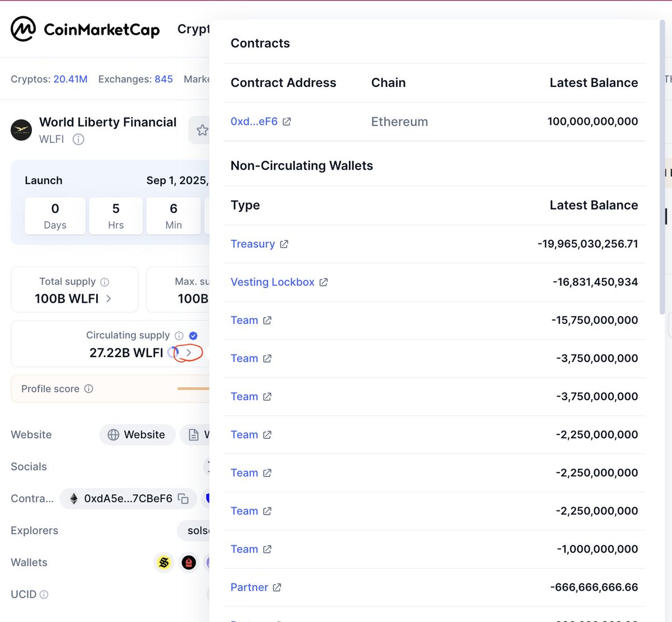Click external link icon next to Vesting Lockbox

click(323, 282)
